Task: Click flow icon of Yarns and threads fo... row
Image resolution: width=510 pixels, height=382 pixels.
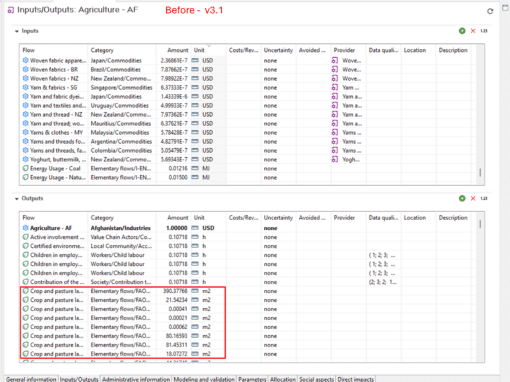Action: click(25, 141)
